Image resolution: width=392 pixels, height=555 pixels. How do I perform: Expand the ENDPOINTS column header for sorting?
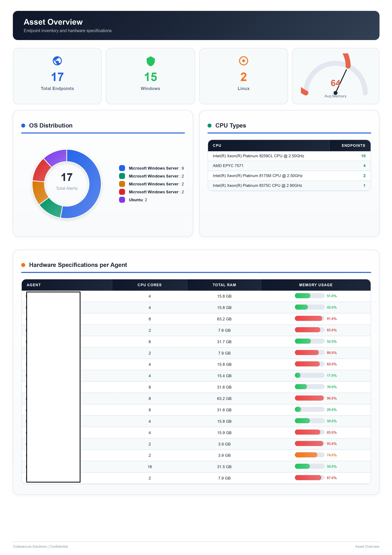353,145
